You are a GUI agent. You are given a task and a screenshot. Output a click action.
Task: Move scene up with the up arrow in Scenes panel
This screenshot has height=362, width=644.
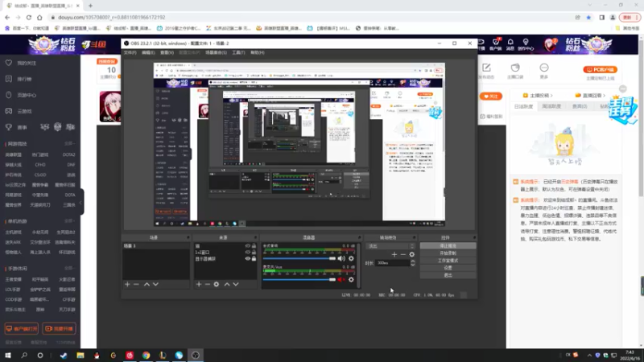pos(147,284)
